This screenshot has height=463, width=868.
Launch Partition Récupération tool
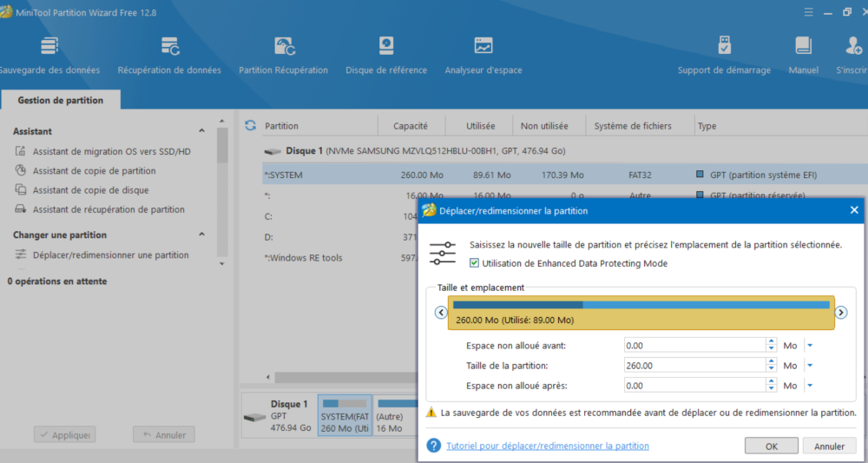coord(284,47)
